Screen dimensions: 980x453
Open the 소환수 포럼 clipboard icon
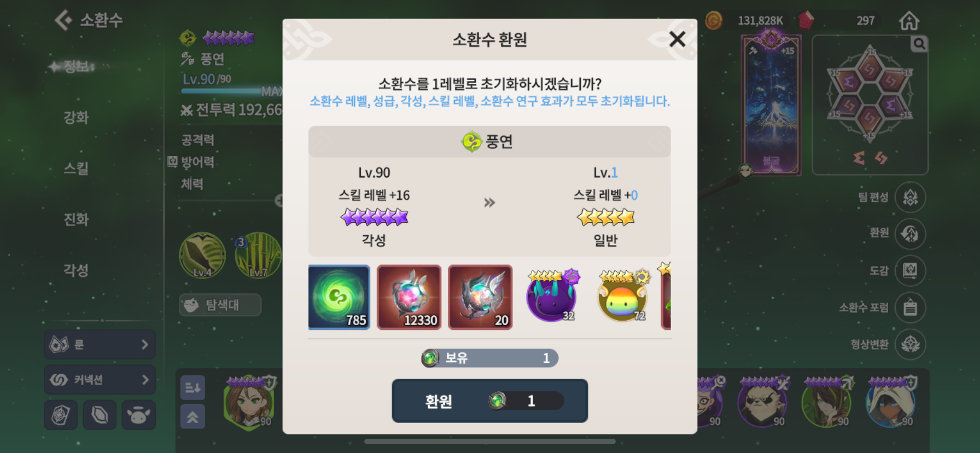tap(910, 307)
